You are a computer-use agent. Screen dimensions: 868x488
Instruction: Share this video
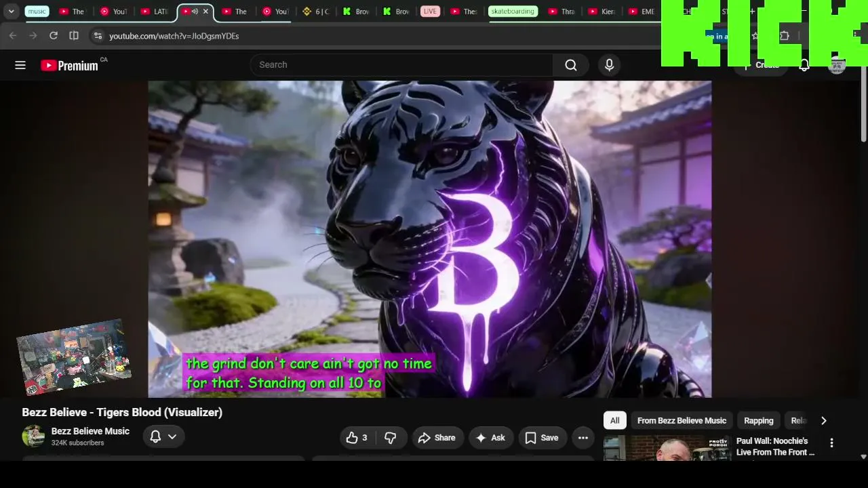pos(437,438)
